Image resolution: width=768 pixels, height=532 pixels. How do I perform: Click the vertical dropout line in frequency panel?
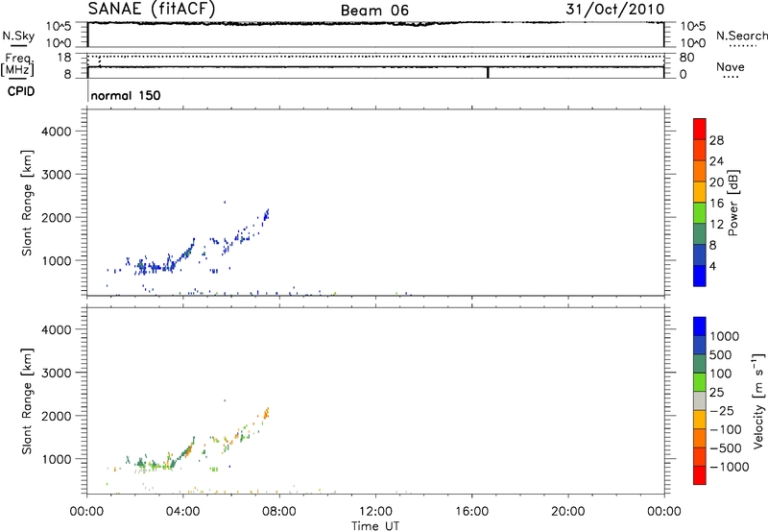488,72
